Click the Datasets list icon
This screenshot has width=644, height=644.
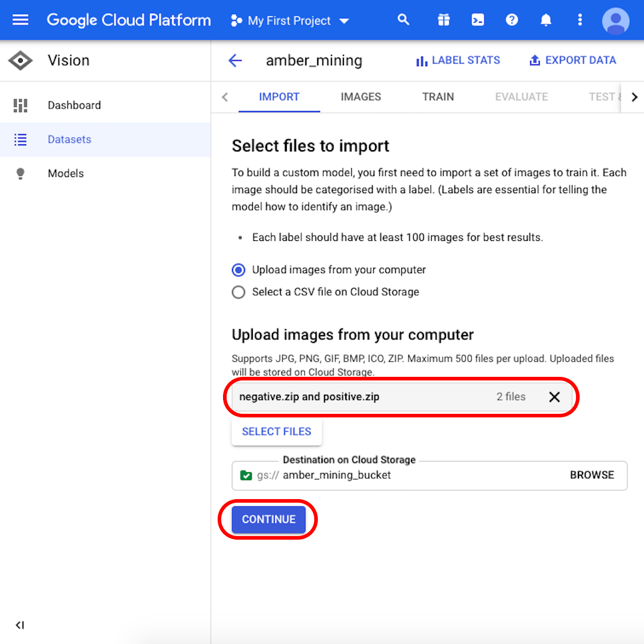click(x=20, y=139)
